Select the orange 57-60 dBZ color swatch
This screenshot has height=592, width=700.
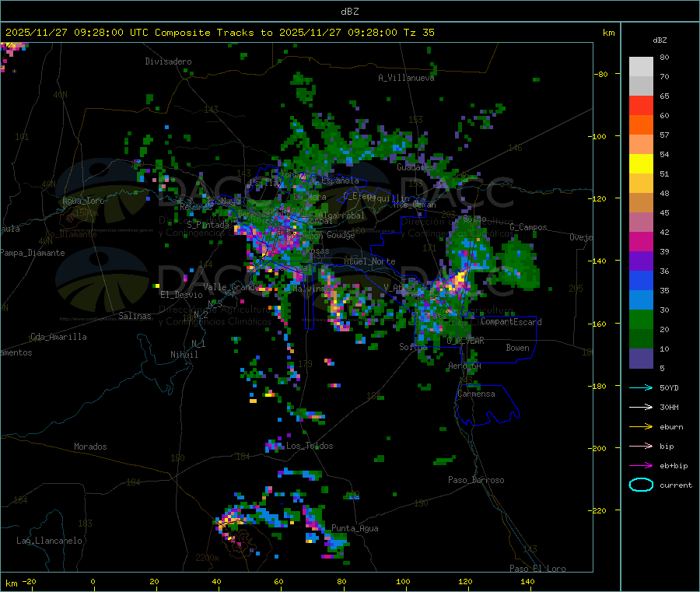tap(641, 125)
